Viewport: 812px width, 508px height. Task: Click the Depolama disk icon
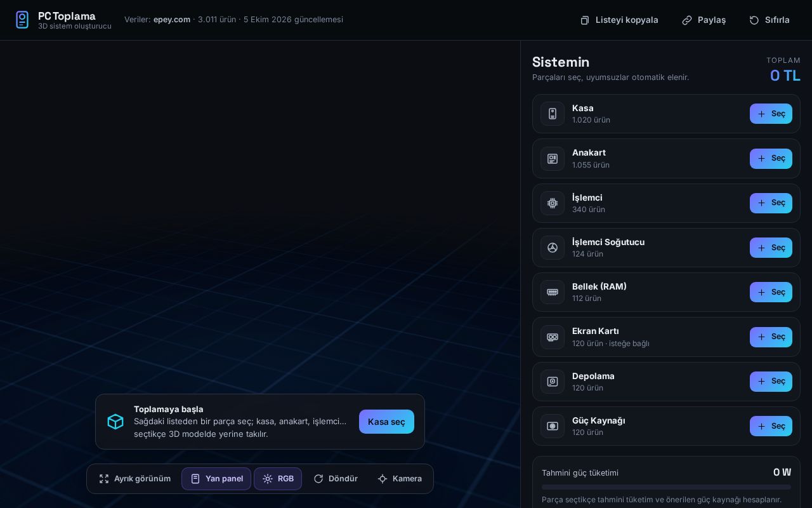[553, 382]
